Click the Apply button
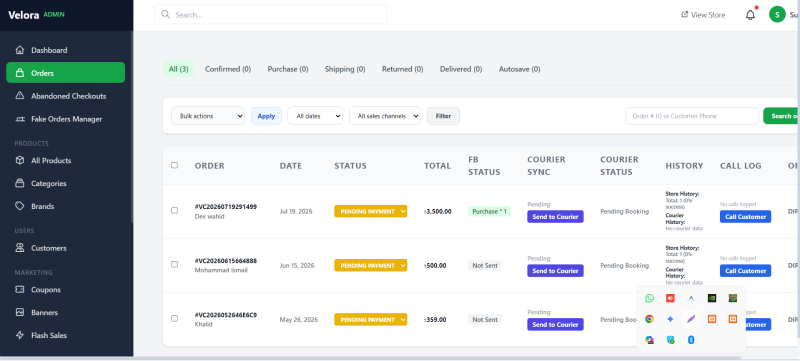 pos(266,116)
